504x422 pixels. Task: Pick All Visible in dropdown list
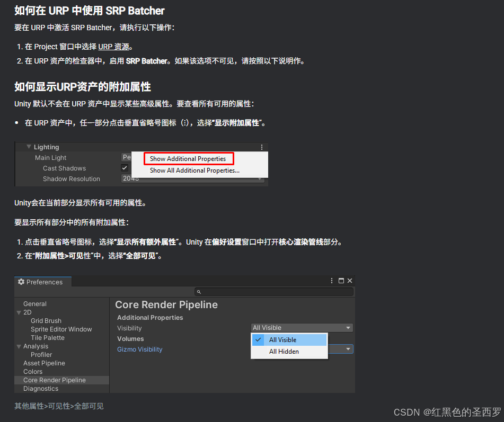tap(289, 340)
